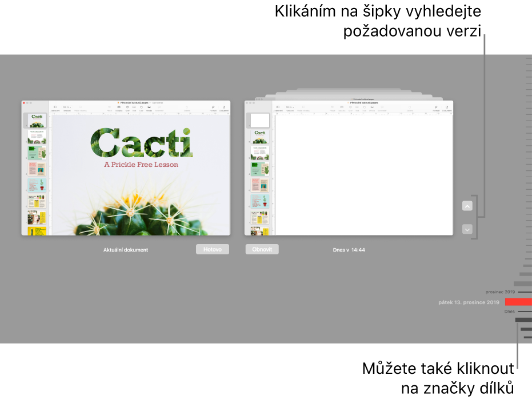Select page 7 thumbnail in current document sidebar
Viewport: 532px width, 403px height.
pyautogui.click(x=37, y=217)
